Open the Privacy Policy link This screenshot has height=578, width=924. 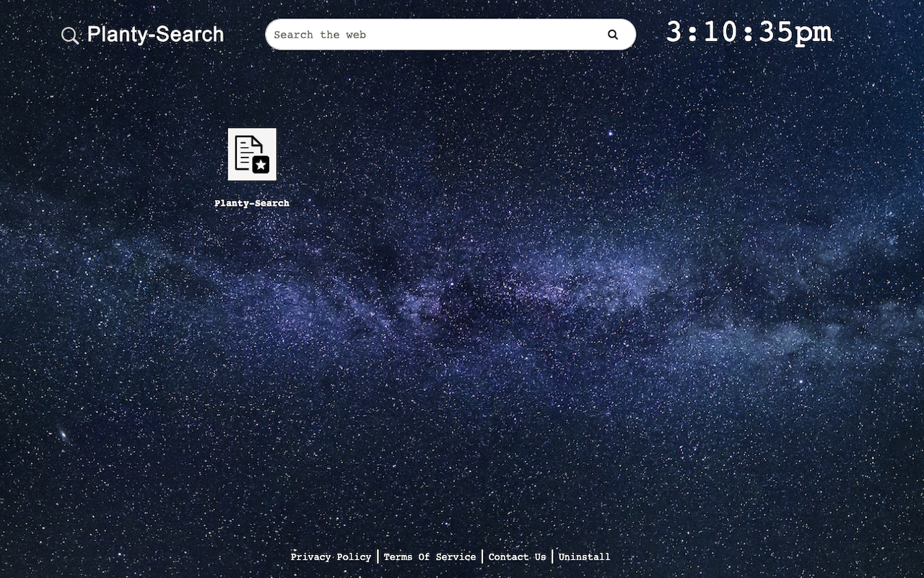tap(331, 557)
